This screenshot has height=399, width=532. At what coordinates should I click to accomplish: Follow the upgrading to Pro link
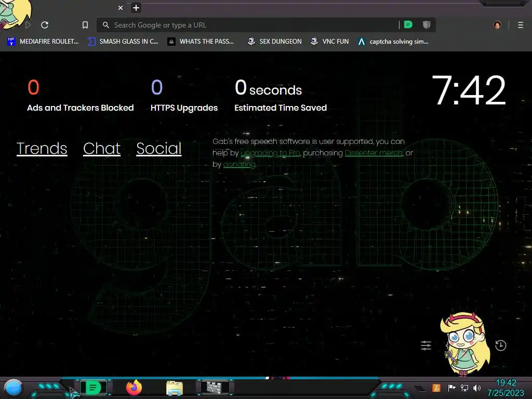(x=270, y=153)
